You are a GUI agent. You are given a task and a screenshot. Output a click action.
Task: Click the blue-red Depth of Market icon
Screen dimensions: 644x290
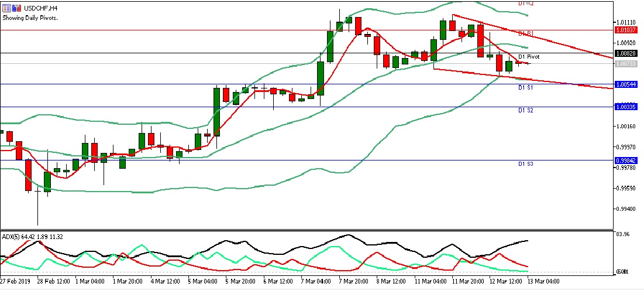tap(16, 7)
